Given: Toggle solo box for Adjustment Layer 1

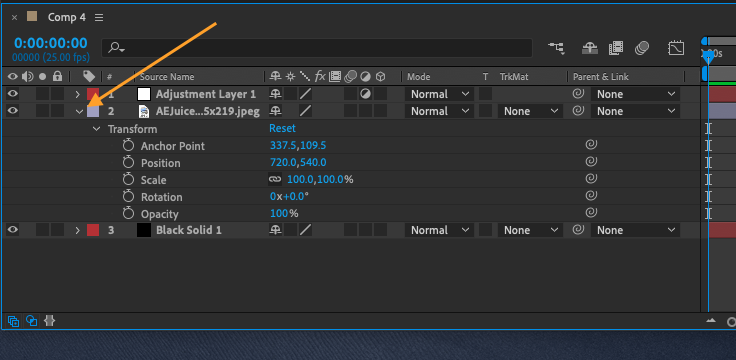Looking at the screenshot, I should [x=43, y=94].
